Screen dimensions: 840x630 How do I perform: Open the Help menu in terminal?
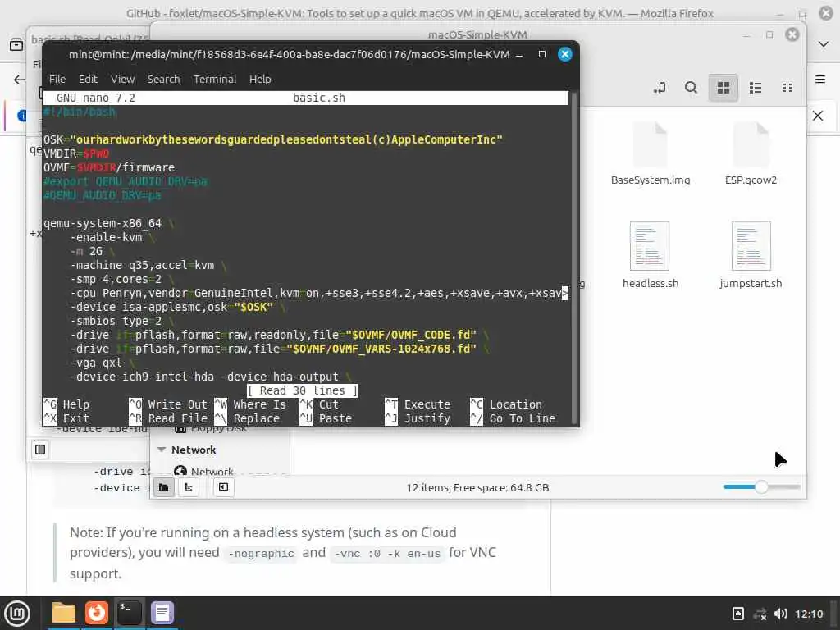(260, 80)
